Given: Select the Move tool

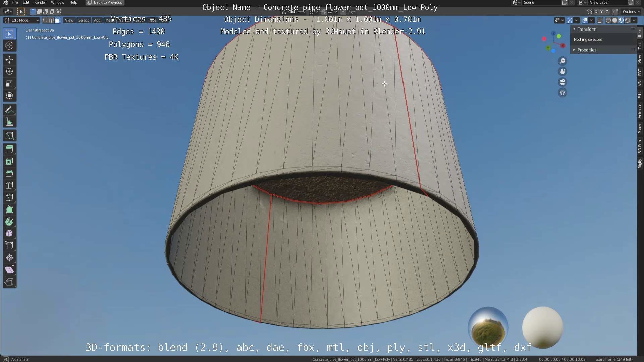Looking at the screenshot, I should click(x=9, y=60).
